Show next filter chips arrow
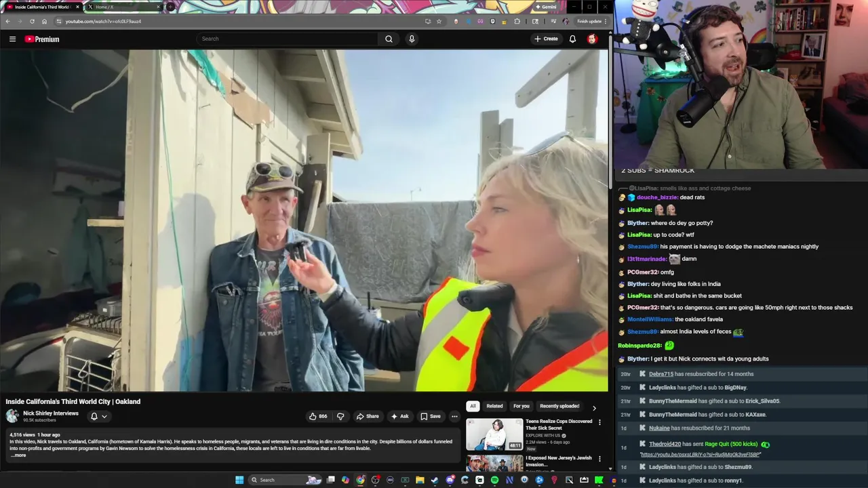 pos(594,408)
